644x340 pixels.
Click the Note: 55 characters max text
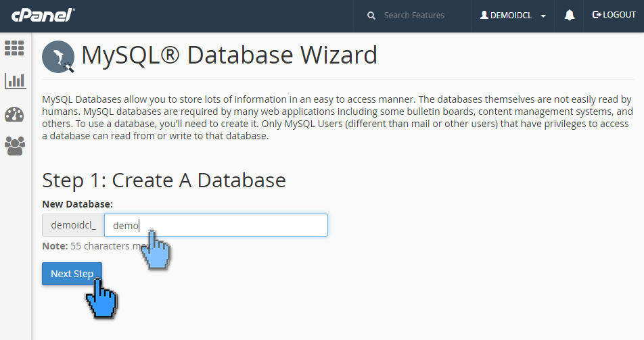pos(97,246)
